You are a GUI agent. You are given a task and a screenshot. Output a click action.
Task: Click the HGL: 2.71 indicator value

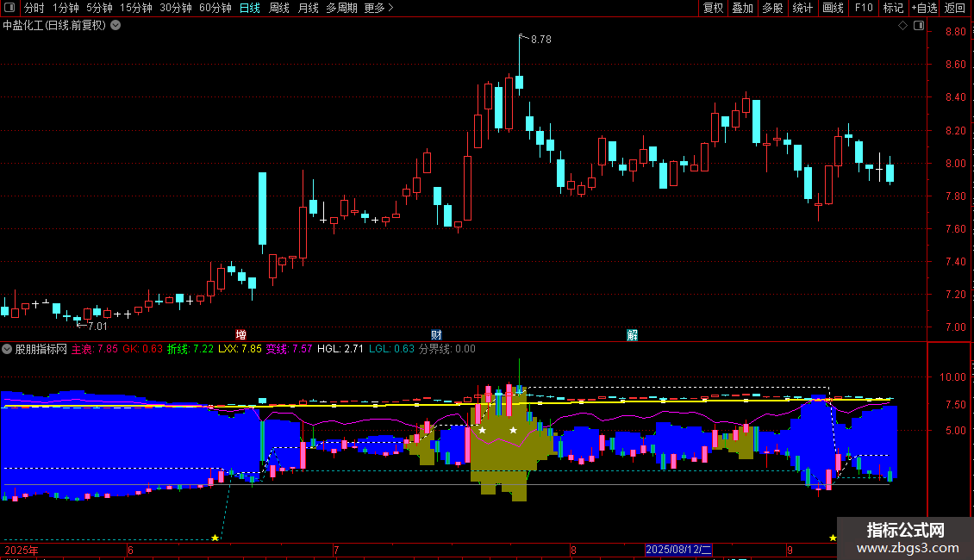click(340, 349)
